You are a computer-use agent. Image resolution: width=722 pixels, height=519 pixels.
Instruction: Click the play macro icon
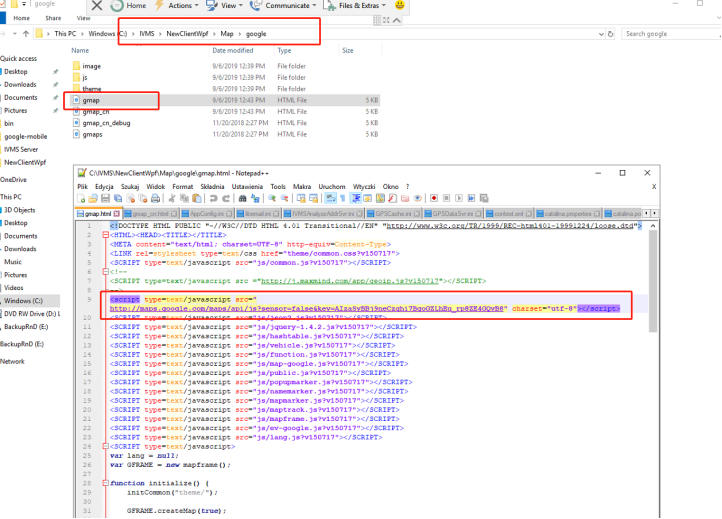(x=459, y=198)
